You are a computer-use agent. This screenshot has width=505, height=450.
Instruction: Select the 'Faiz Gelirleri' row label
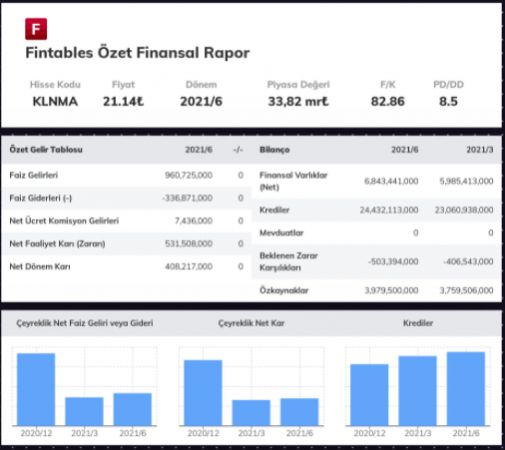[x=34, y=175]
